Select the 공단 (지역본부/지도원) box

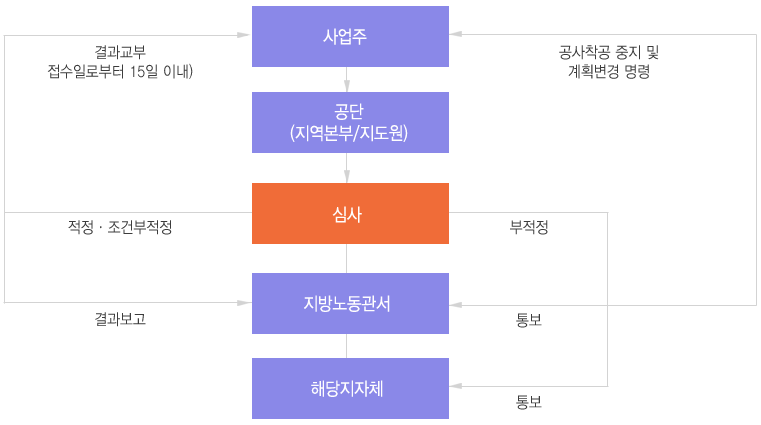click(x=350, y=122)
